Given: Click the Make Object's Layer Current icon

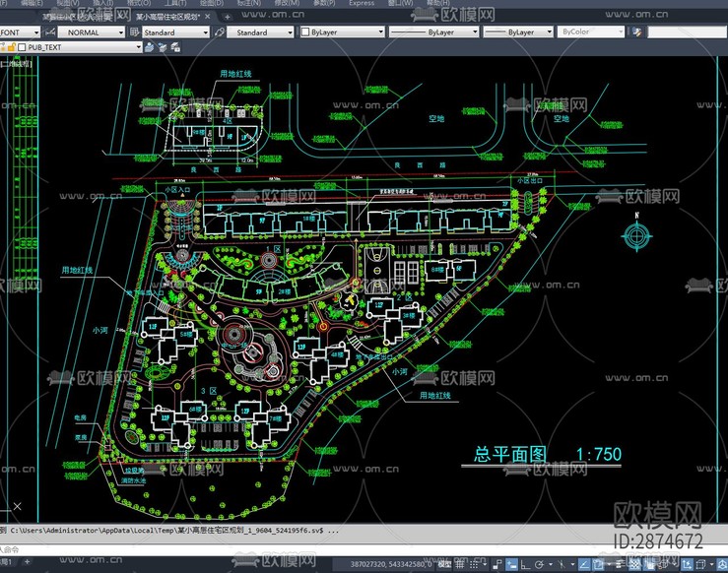Looking at the screenshot, I should [149, 47].
